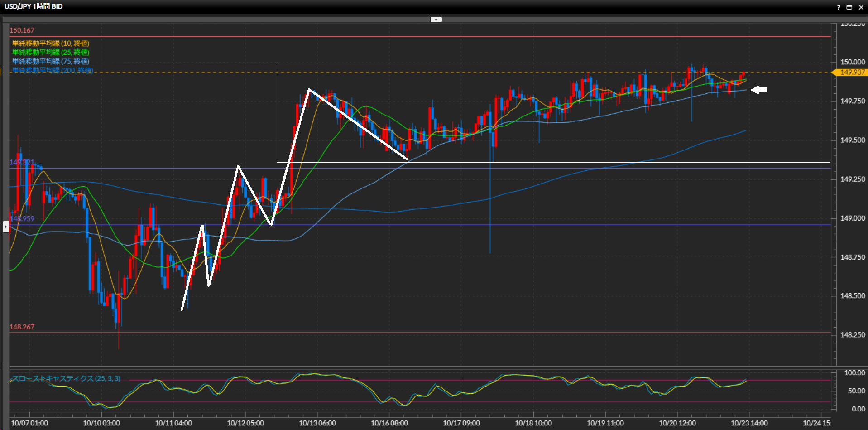Image resolution: width=868 pixels, height=430 pixels.
Task: Select the 単純移動平均線 (10, 終値) indicator label
Action: [x=51, y=43]
